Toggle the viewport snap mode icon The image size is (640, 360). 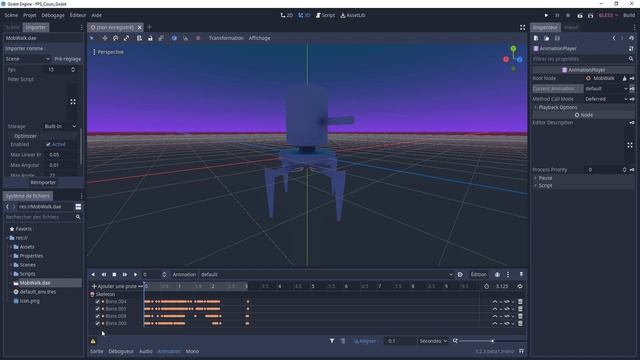pyautogui.click(x=186, y=38)
